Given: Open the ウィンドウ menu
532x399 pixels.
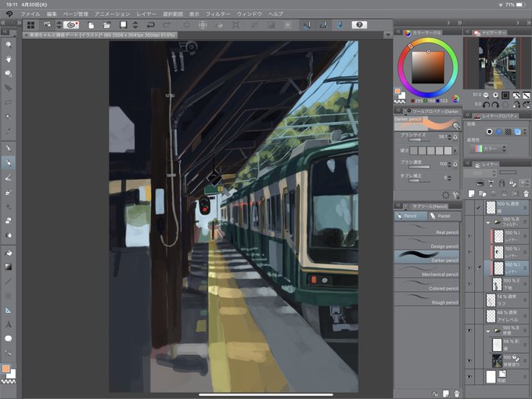Looking at the screenshot, I should click(250, 14).
